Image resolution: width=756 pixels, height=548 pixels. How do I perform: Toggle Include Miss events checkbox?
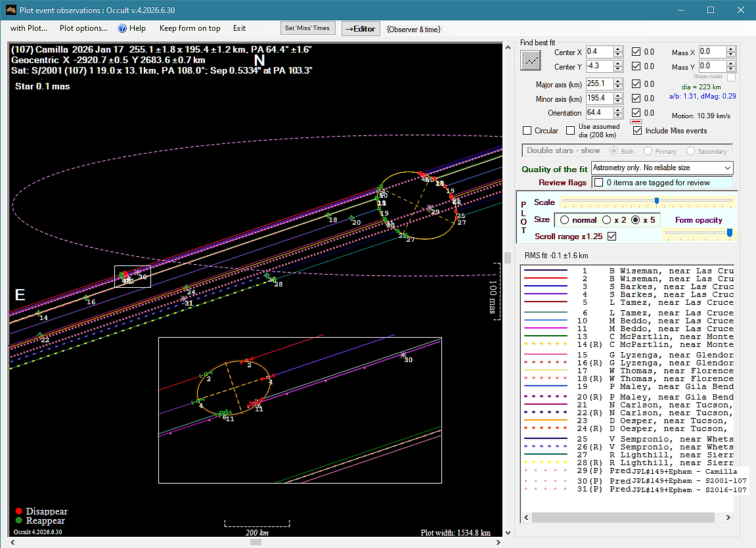(637, 131)
